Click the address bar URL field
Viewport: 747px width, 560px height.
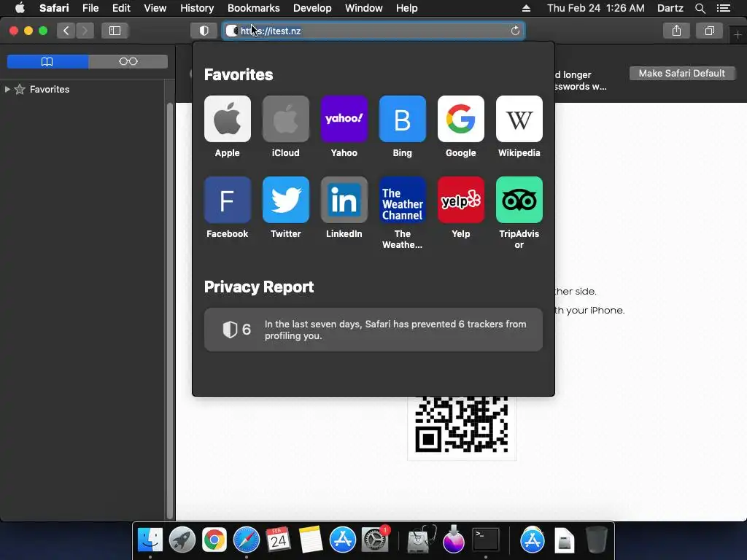click(373, 31)
